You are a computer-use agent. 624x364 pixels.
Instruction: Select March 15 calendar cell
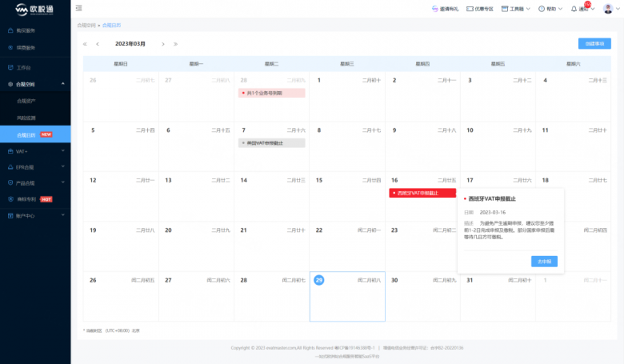click(347, 197)
